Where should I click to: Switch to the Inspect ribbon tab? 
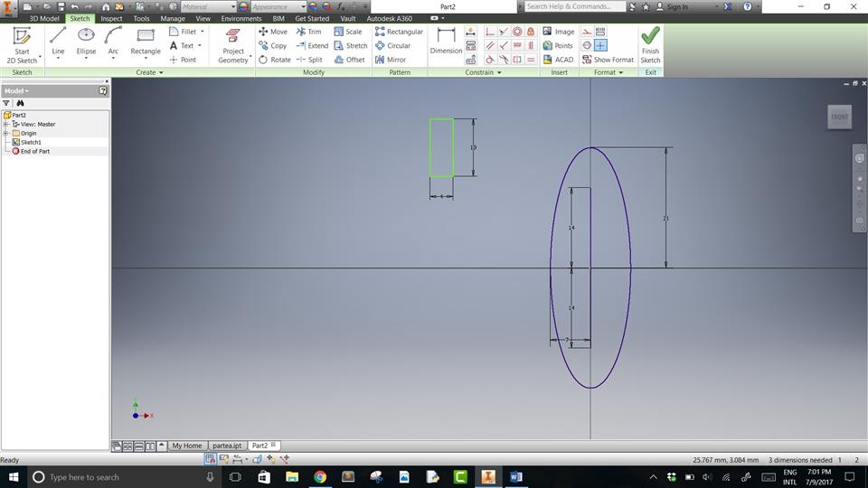click(x=111, y=18)
